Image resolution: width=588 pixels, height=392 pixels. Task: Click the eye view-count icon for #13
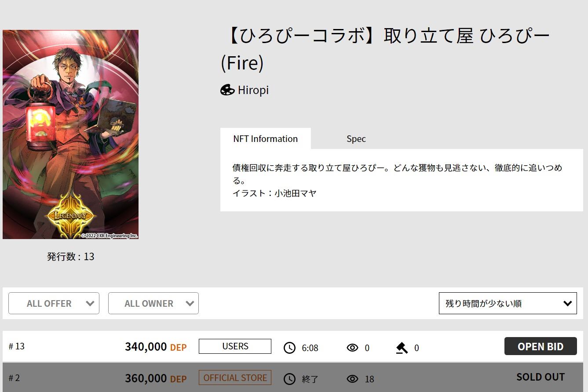[352, 347]
